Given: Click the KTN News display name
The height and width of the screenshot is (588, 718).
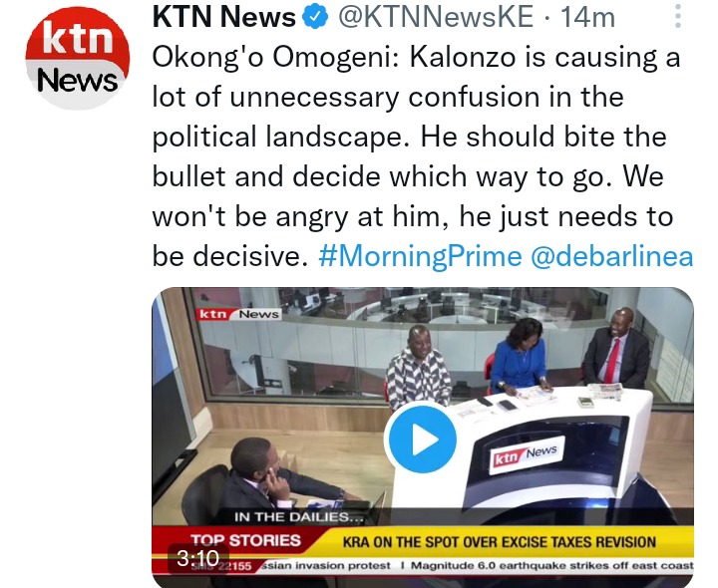Looking at the screenshot, I should (224, 17).
